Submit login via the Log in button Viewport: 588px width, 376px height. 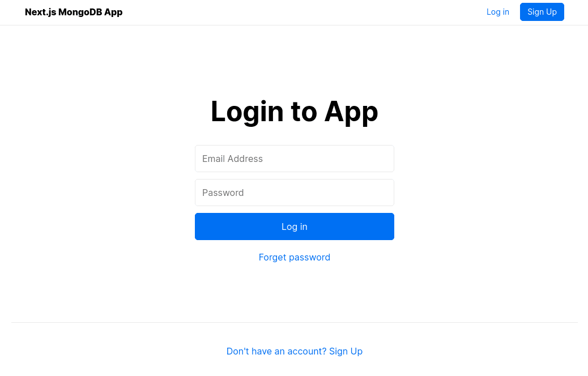tap(294, 227)
